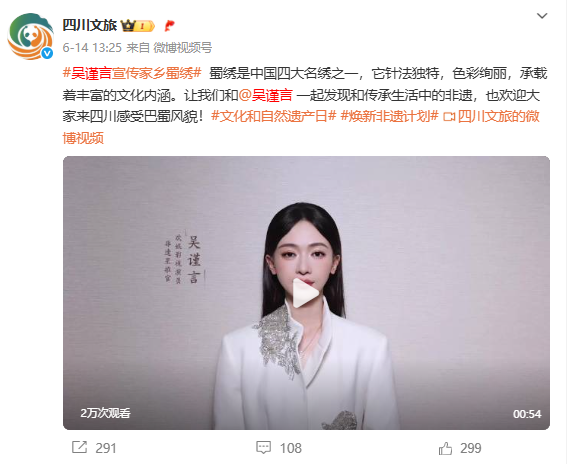567x464 pixels.
Task: Click the blue verified badge on avatar
Action: tap(47, 54)
